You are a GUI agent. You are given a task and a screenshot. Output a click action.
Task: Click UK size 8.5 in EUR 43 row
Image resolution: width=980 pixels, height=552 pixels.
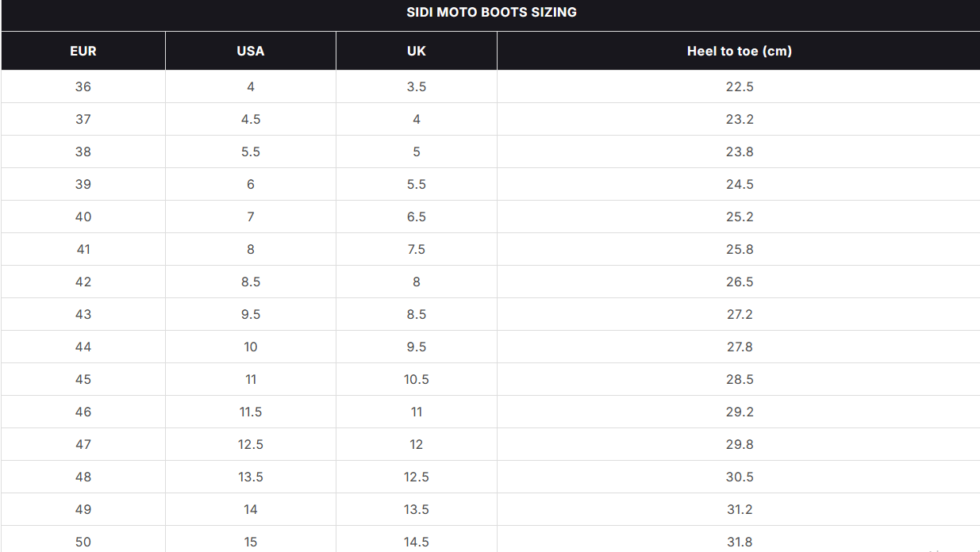[x=417, y=314]
